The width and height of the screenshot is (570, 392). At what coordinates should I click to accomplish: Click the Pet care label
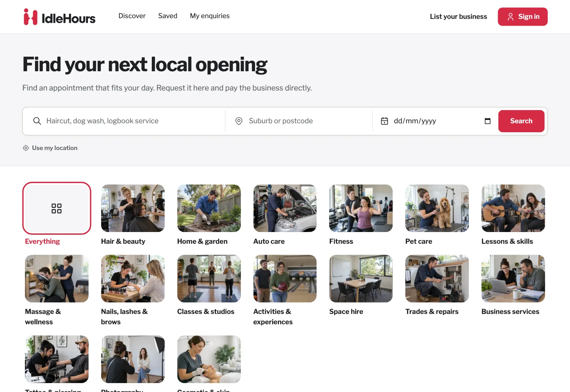pos(419,241)
